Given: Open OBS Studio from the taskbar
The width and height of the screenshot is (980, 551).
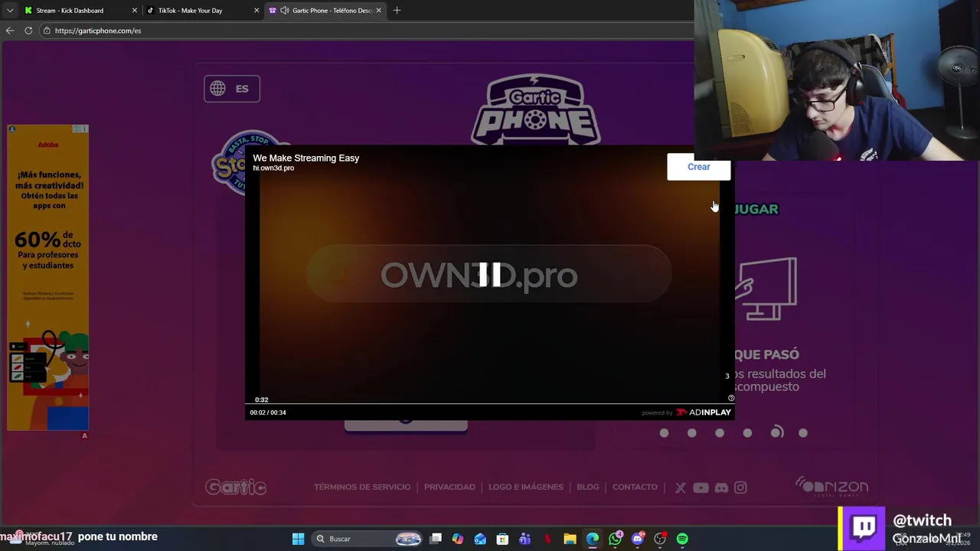Looking at the screenshot, I should 660,539.
